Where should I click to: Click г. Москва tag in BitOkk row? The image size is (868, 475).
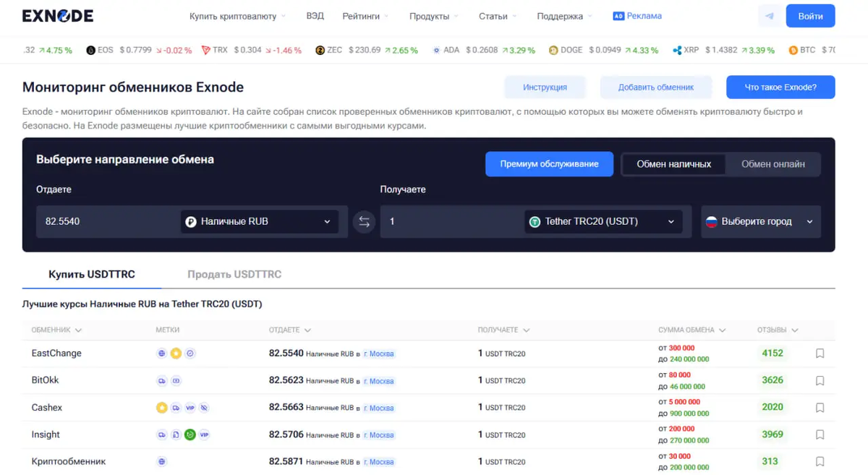coord(379,381)
